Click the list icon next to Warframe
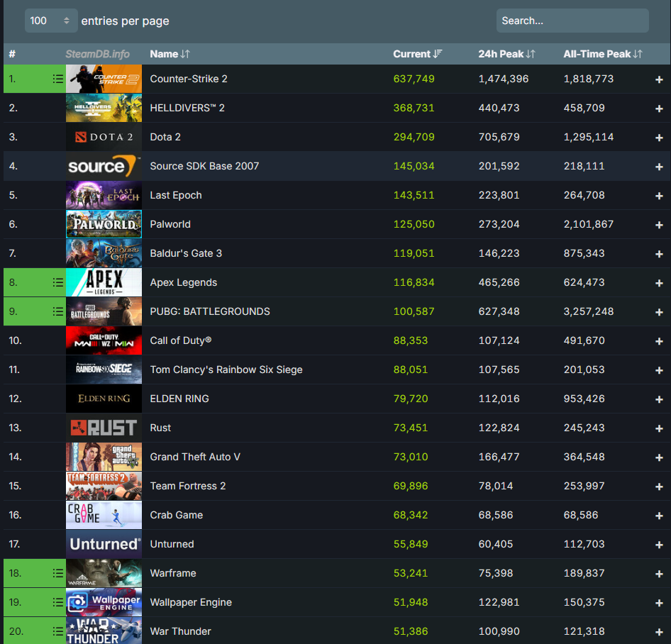This screenshot has height=644, width=671. point(57,573)
